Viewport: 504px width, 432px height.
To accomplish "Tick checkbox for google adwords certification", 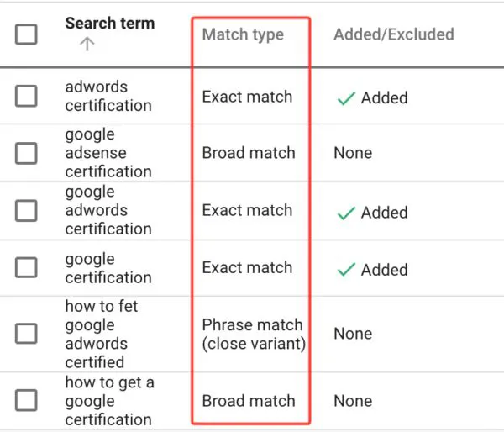I will 26,210.
